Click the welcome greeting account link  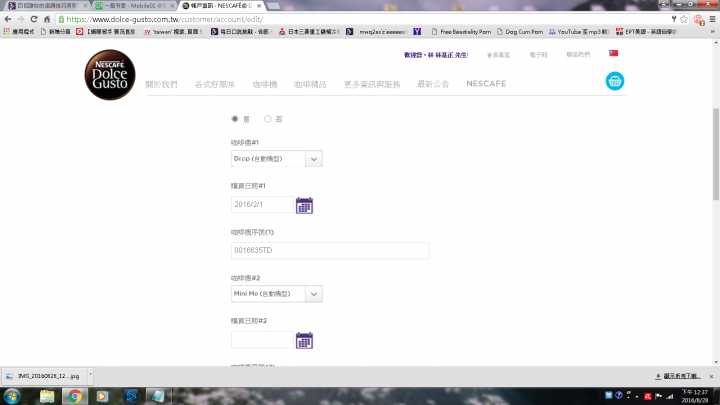click(x=436, y=55)
